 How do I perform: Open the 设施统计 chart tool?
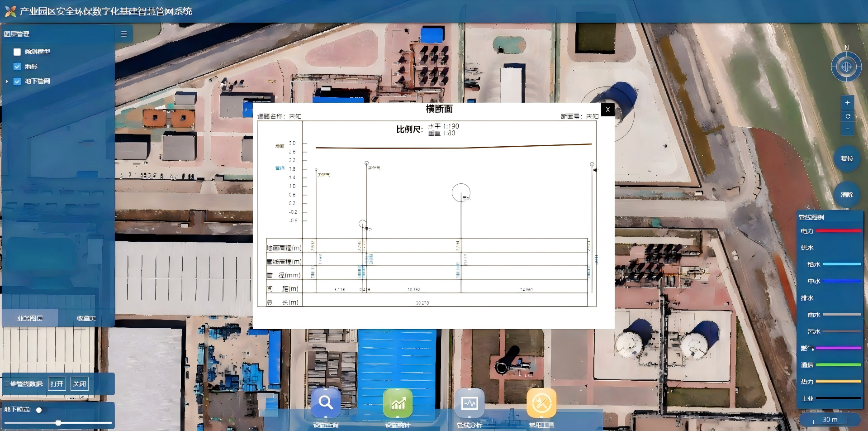pyautogui.click(x=398, y=402)
